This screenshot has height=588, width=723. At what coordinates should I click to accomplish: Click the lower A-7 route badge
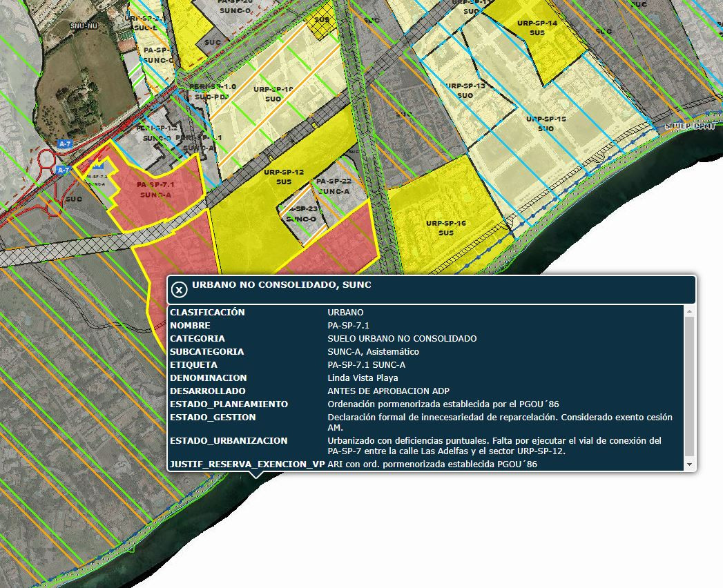pos(64,168)
